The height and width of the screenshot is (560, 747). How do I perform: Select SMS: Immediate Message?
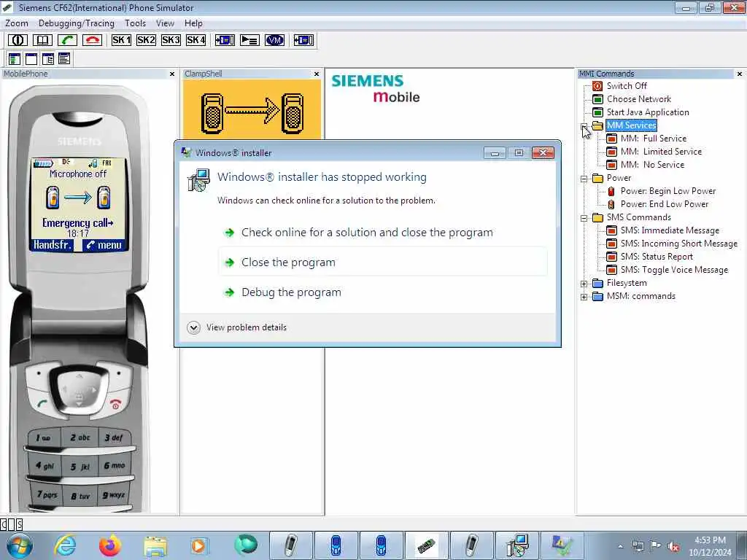point(670,230)
